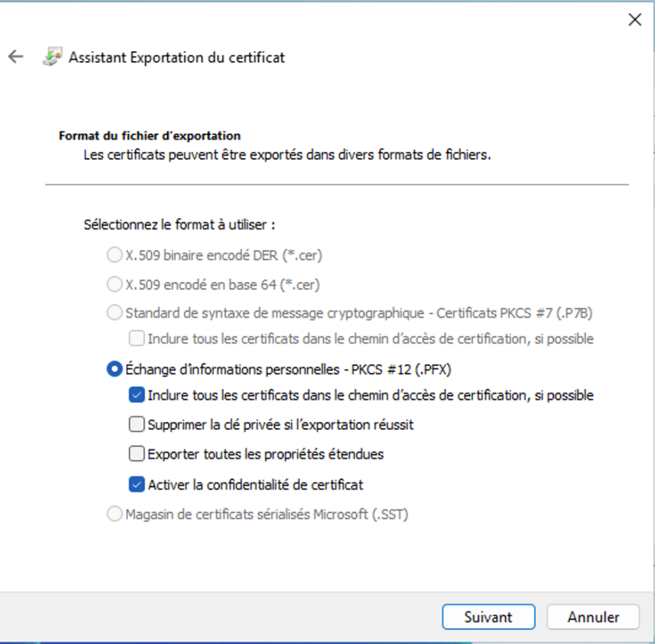The height and width of the screenshot is (644, 655).
Task: Check Exporter toutes les propriétés étendues
Action: 136,454
